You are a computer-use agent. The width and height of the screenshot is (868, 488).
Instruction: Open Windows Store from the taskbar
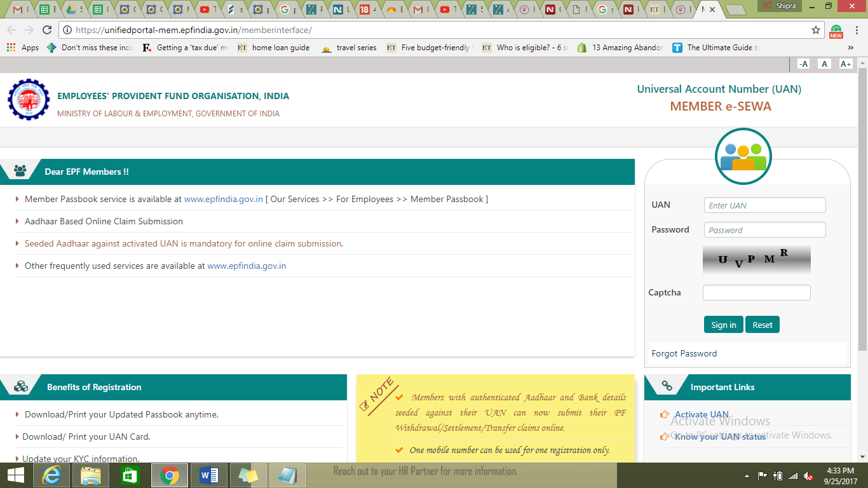coord(130,475)
